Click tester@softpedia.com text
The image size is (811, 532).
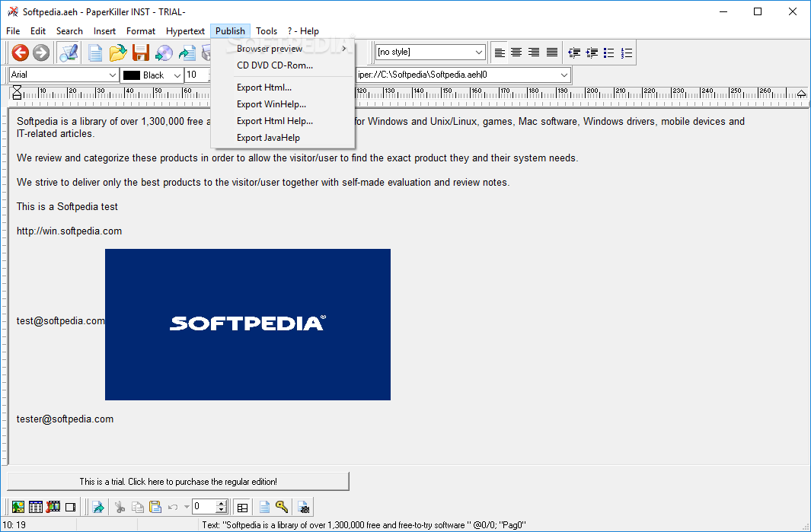65,419
